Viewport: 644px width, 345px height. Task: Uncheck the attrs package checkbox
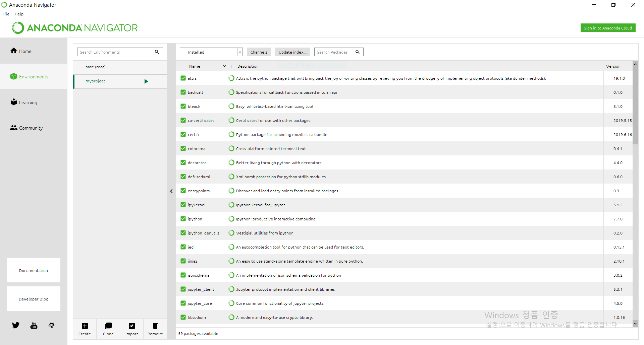183,78
